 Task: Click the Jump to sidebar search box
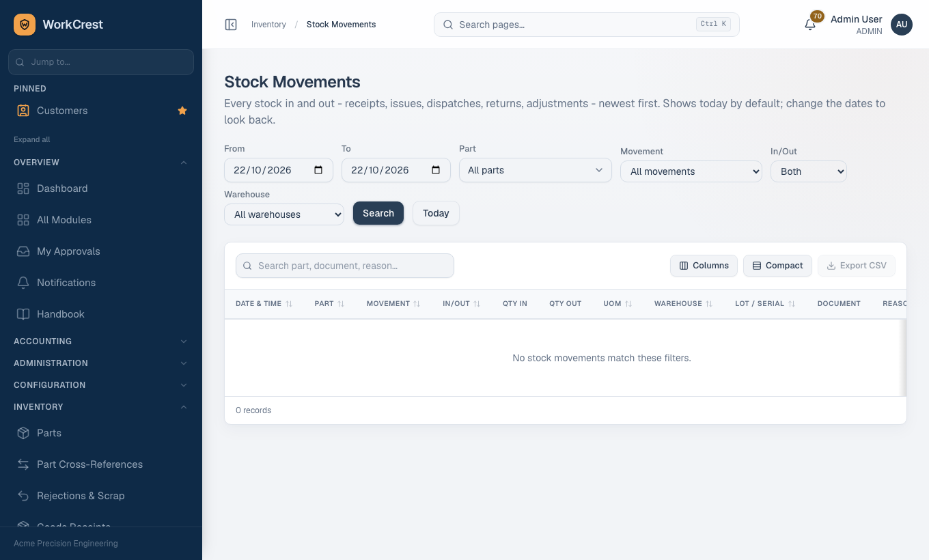click(101, 62)
